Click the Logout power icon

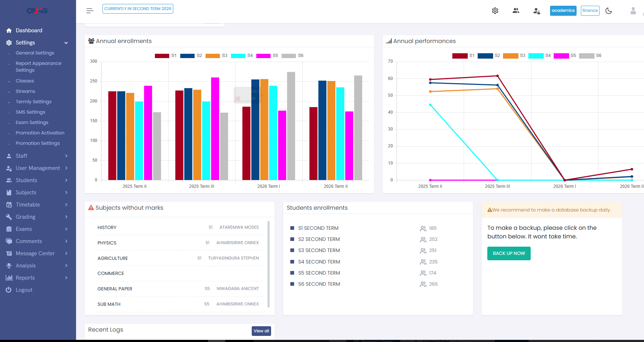[9, 290]
